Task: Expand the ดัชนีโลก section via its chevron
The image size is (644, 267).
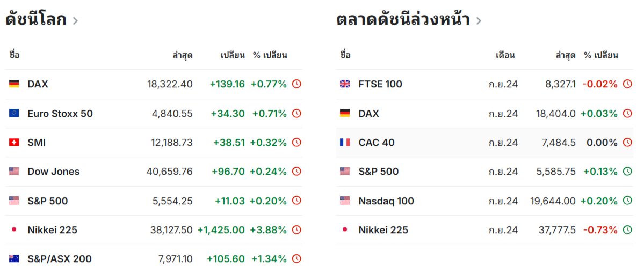Action: 75,21
